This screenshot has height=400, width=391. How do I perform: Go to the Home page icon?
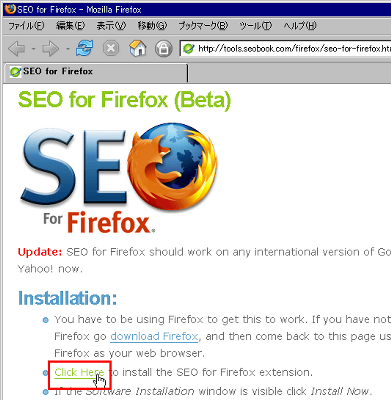coord(137,48)
